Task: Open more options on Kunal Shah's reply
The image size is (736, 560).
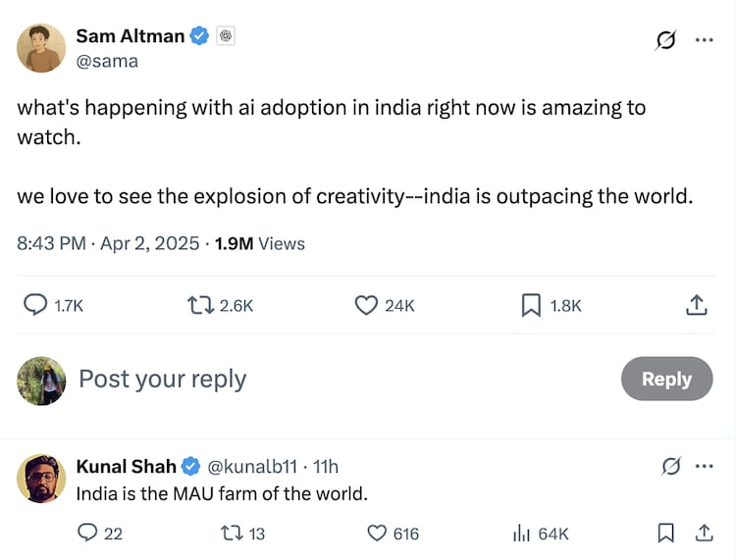Action: [704, 467]
